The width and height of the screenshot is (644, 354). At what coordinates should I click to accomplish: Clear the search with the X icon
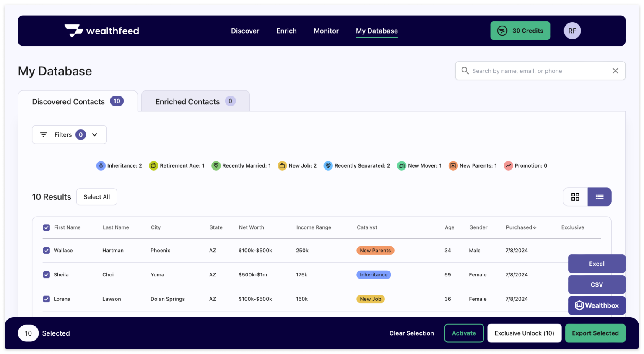[x=615, y=70]
